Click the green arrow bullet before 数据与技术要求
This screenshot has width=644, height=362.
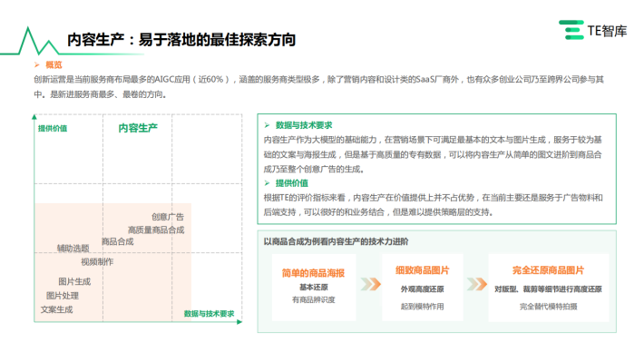(x=267, y=125)
